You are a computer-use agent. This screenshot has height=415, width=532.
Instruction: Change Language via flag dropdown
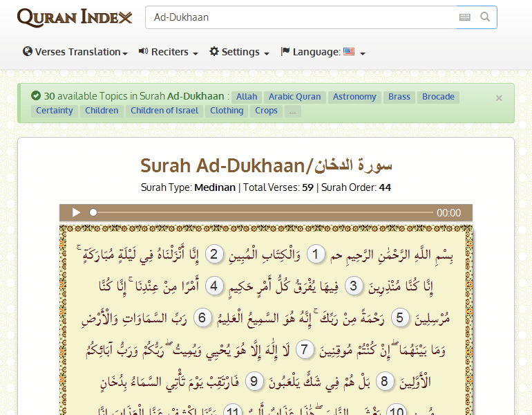[x=323, y=52]
